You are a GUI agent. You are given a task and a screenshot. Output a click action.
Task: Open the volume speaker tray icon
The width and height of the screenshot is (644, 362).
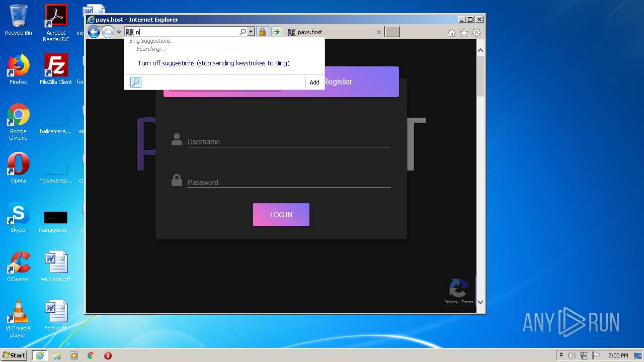[x=572, y=355]
